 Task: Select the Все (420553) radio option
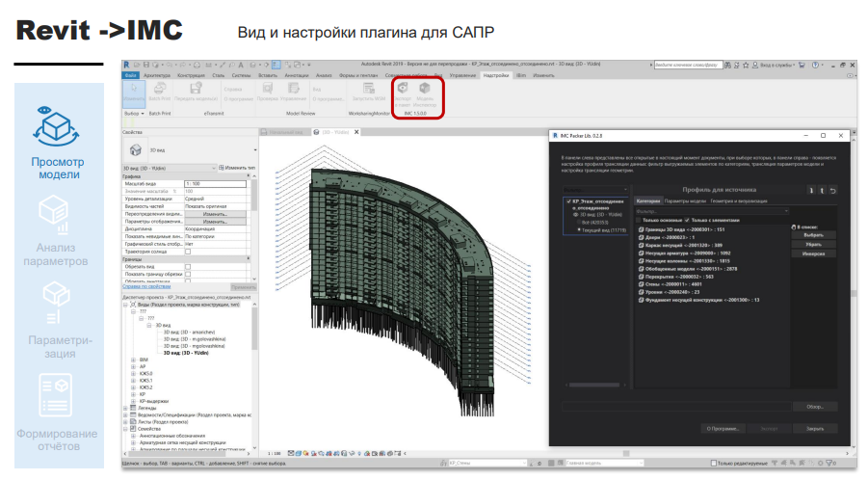tap(579, 222)
